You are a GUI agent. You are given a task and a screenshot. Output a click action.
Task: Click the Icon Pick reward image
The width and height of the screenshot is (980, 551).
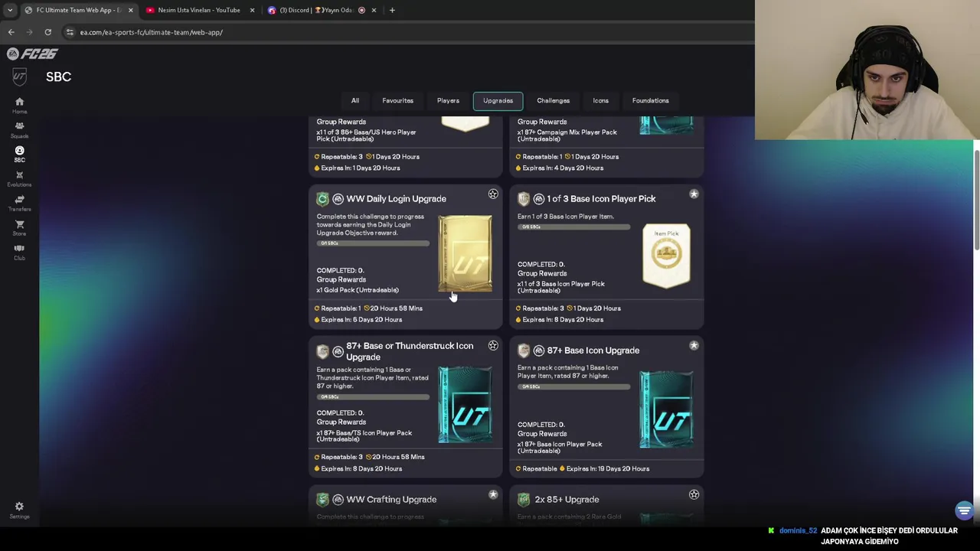[x=666, y=256]
